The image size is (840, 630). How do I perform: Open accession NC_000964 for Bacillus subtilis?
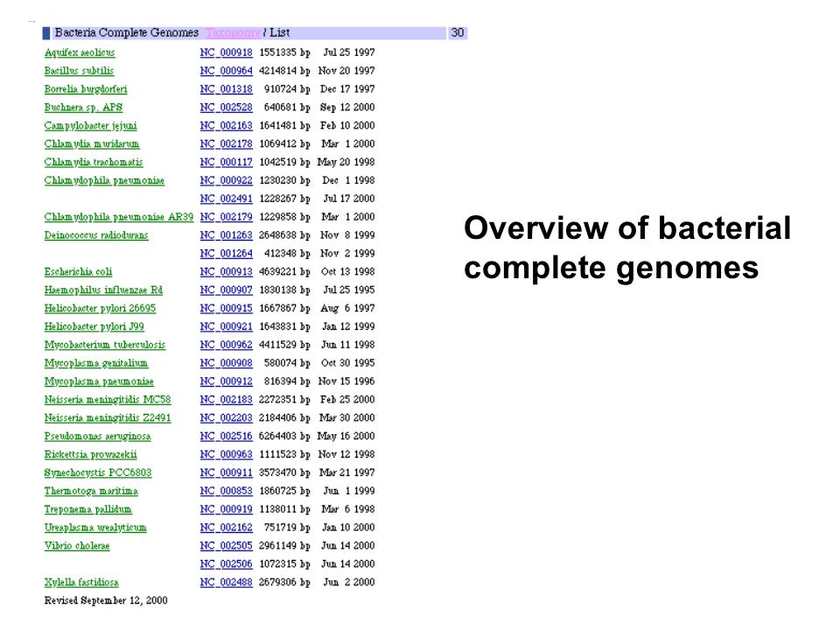tap(226, 71)
